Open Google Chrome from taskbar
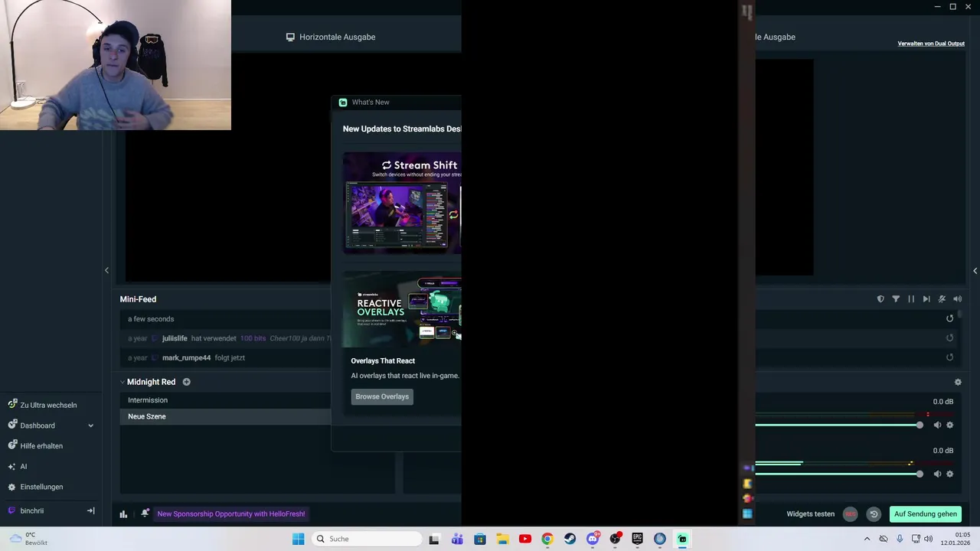Screen dimensions: 980x551 (x=547, y=539)
